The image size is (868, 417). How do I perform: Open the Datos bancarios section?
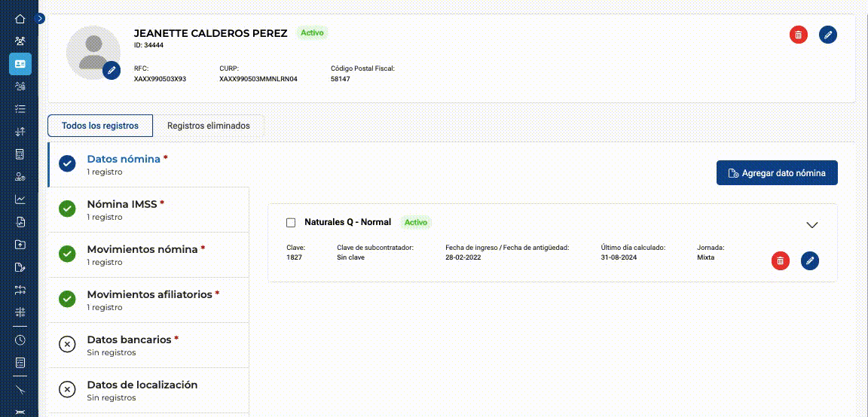coord(148,345)
